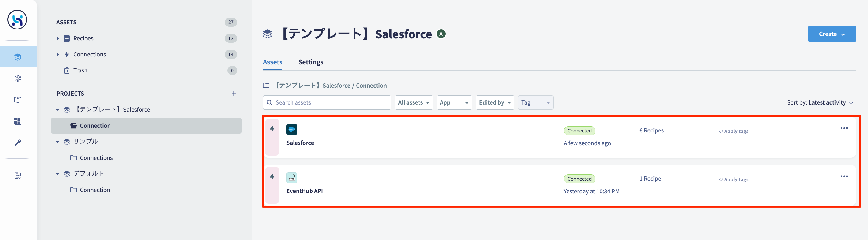Select Connections folder under サンプル
The height and width of the screenshot is (240, 868).
pos(96,158)
